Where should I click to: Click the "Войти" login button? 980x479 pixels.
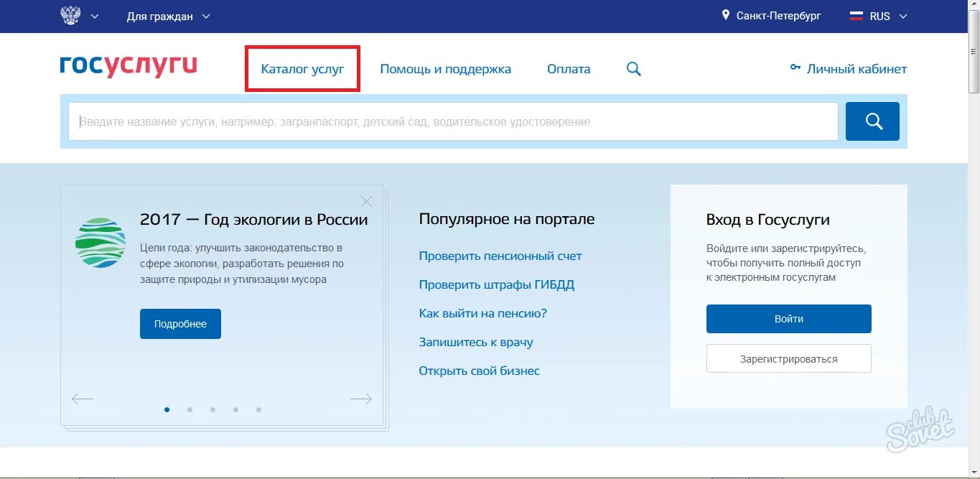pos(789,319)
